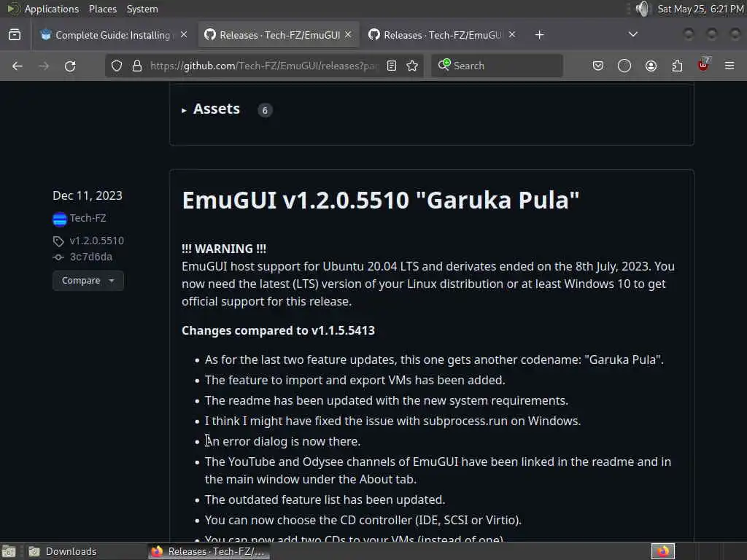This screenshot has height=560, width=747.
Task: Click bullet about choosing the CD controller
Action: point(363,520)
